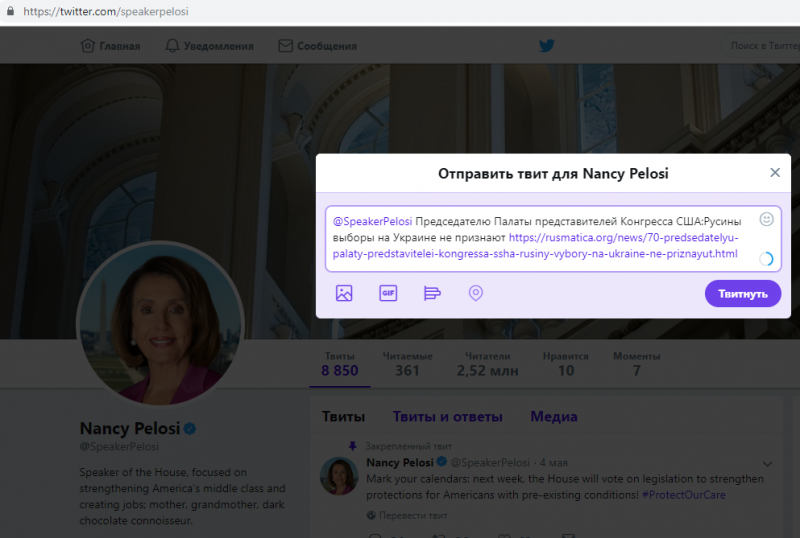Open Уведомления notifications
Viewport: 800px width, 538px height.
(209, 46)
